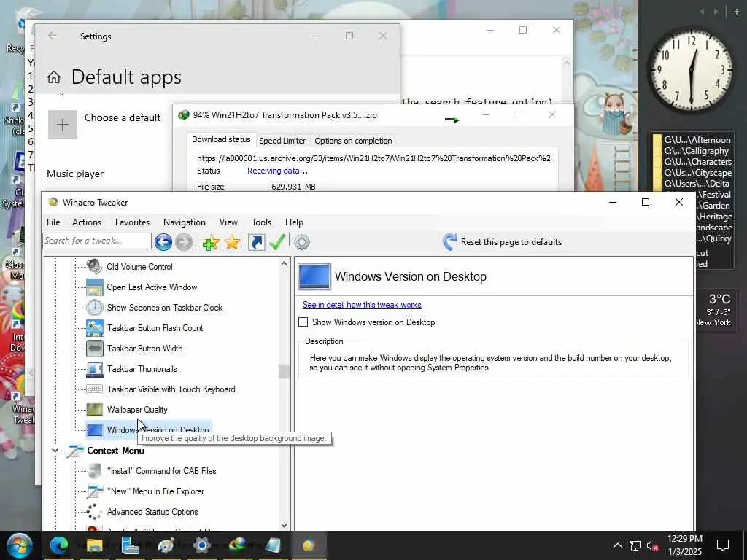The width and height of the screenshot is (747, 560).
Task: Click the tree scrollbar down arrow
Action: [x=285, y=525]
